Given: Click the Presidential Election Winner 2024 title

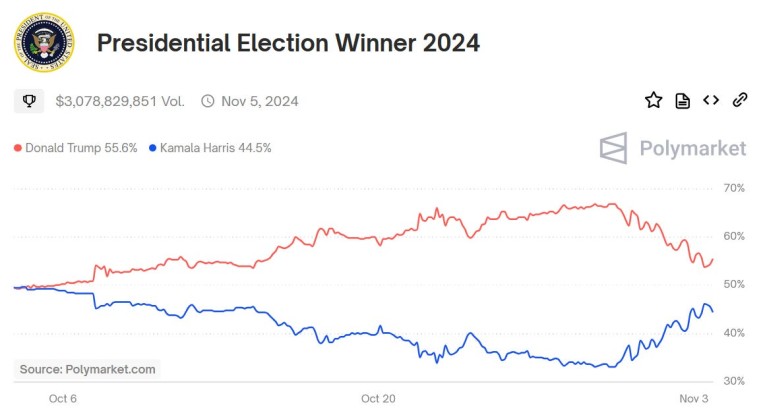Looking at the screenshot, I should [x=288, y=43].
